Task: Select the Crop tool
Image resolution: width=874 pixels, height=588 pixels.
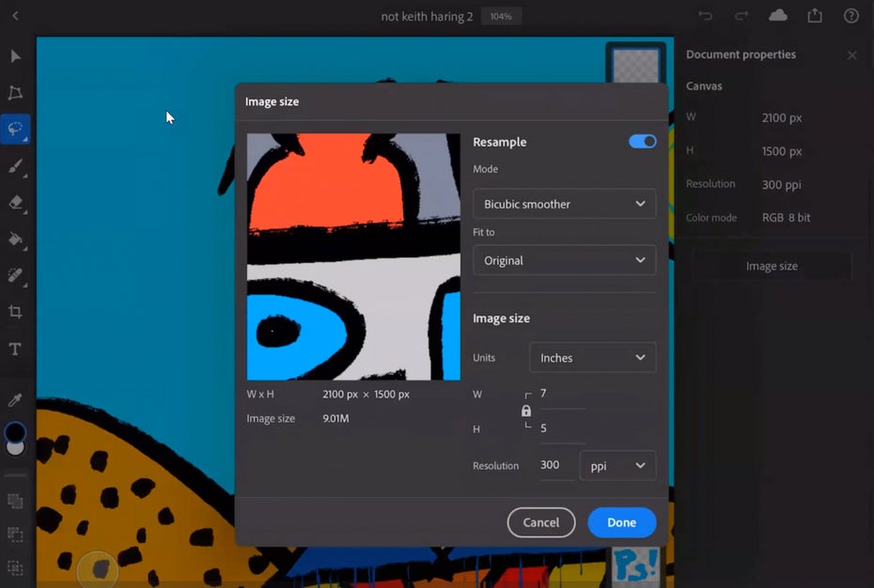Action: tap(16, 312)
